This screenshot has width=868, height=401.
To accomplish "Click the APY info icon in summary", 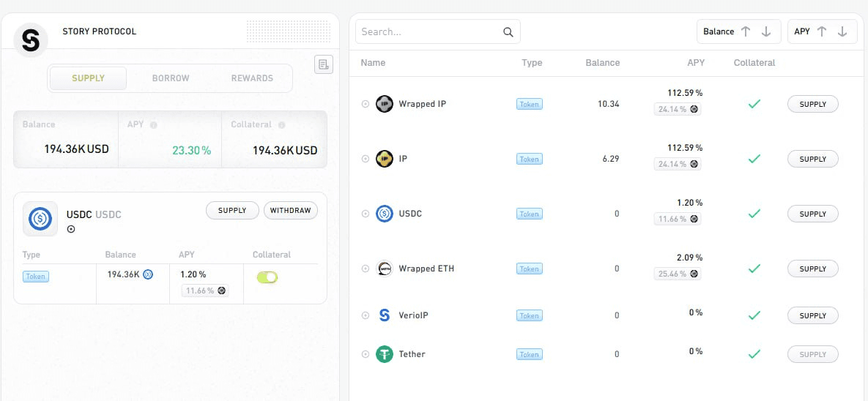I will point(154,125).
